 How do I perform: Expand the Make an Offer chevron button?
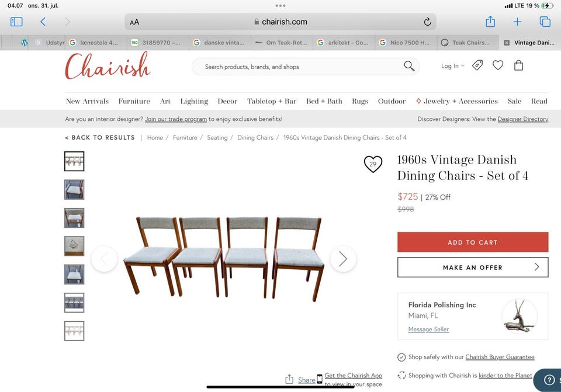473,267
